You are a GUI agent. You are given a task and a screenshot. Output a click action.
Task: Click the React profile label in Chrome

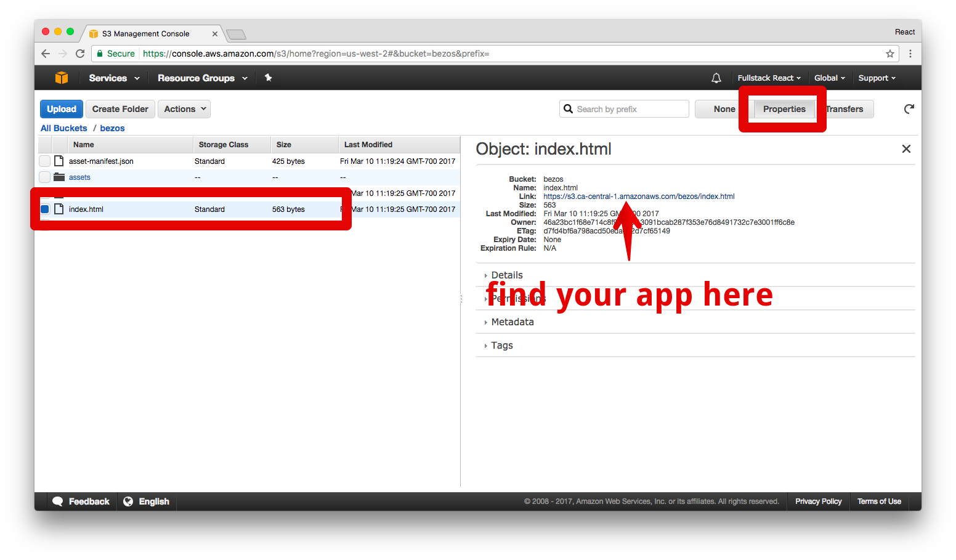coord(905,32)
